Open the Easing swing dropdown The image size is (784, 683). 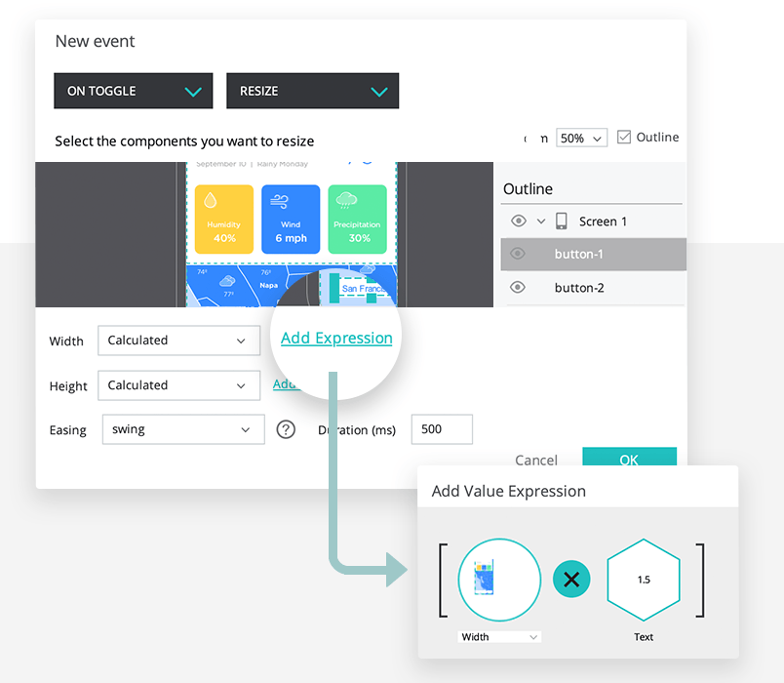tap(183, 429)
